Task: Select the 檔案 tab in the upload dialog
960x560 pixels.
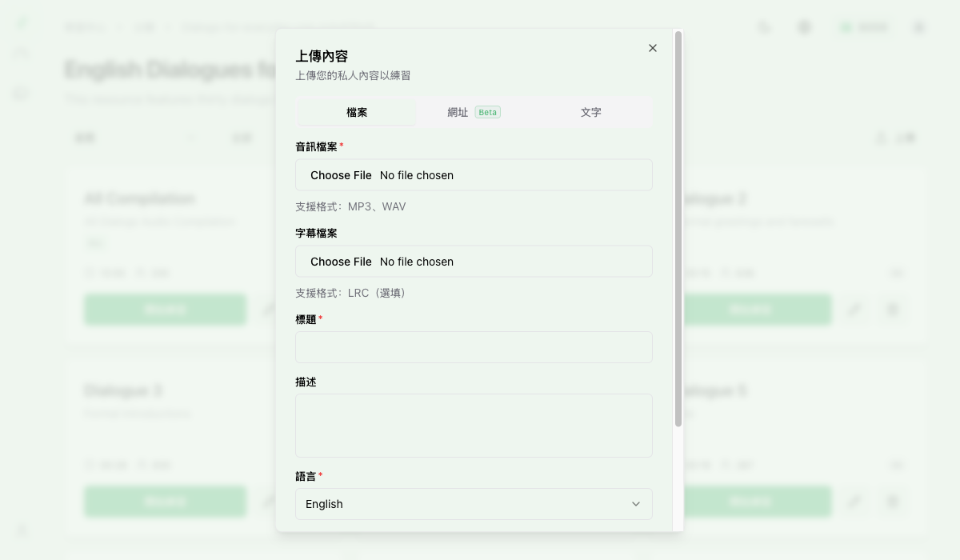Action: (356, 112)
